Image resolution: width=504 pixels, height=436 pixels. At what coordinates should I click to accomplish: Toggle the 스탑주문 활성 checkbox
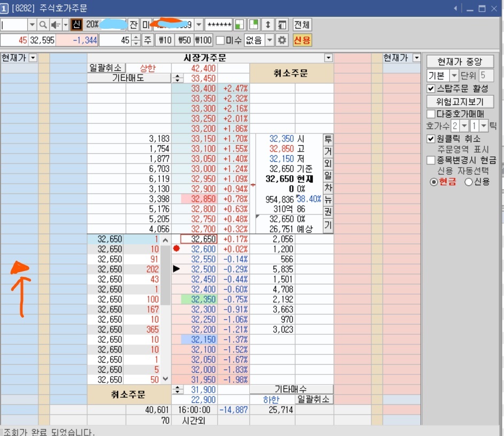431,88
